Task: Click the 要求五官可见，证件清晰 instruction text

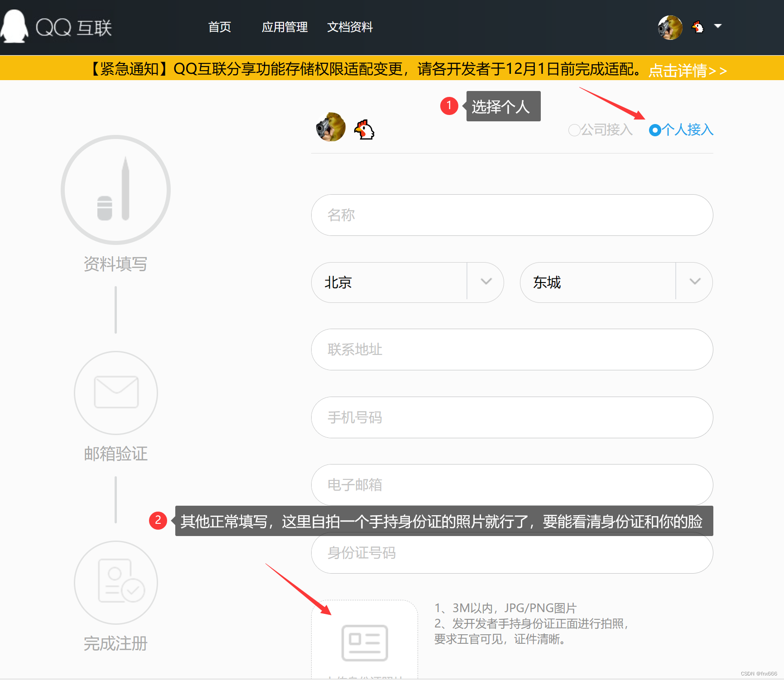Action: click(x=500, y=639)
